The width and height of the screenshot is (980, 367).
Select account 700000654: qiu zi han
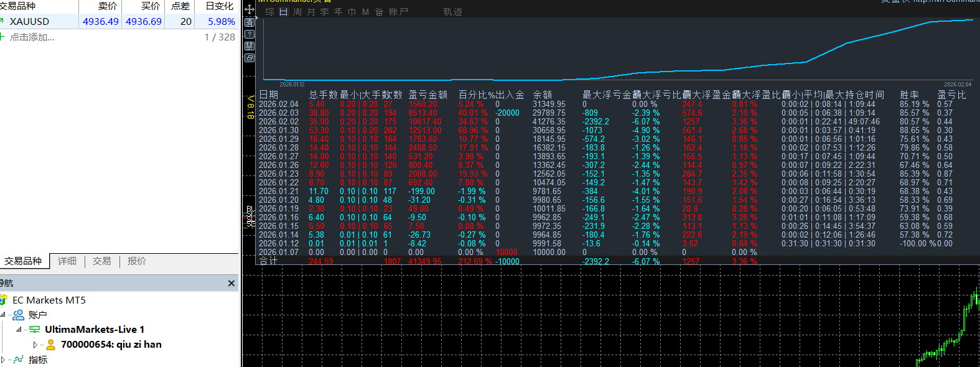[111, 345]
